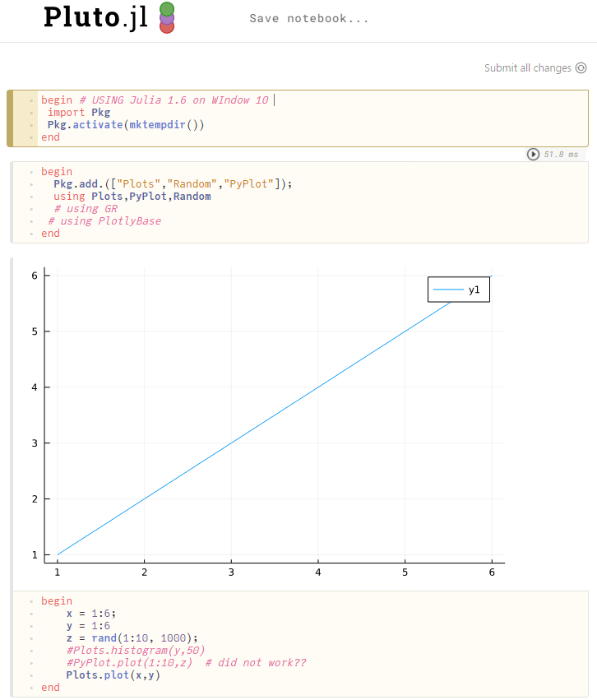Click the comment USING Julia 1.6 on WIndow 10

174,100
